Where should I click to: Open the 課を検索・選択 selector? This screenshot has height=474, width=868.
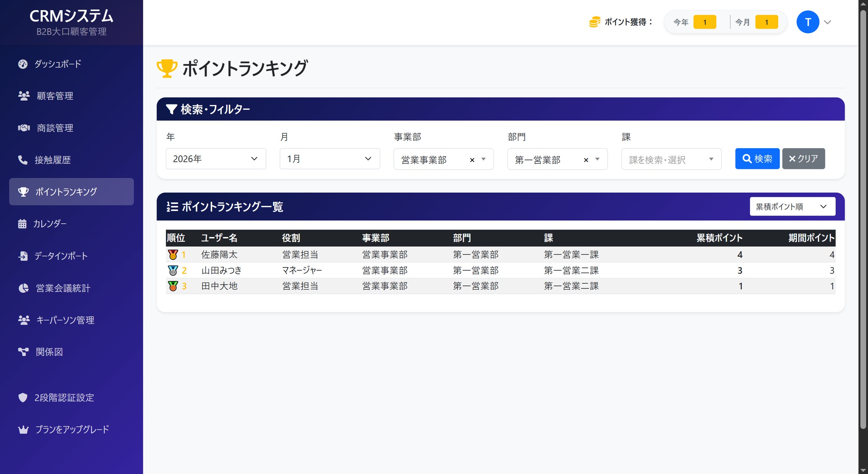tap(670, 159)
